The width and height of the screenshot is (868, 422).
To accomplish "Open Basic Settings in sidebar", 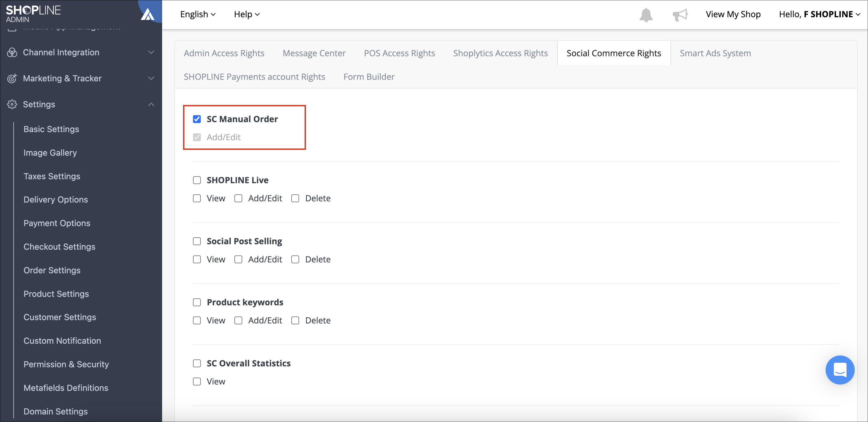I will pos(51,129).
